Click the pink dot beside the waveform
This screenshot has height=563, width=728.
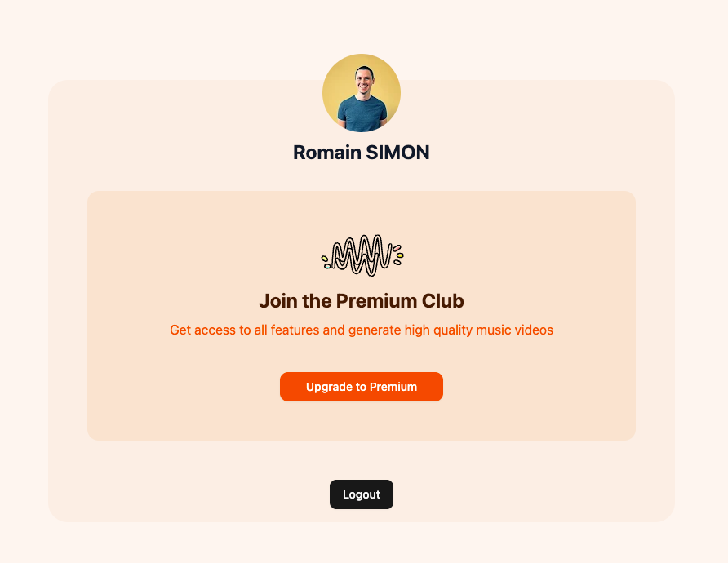click(x=397, y=248)
